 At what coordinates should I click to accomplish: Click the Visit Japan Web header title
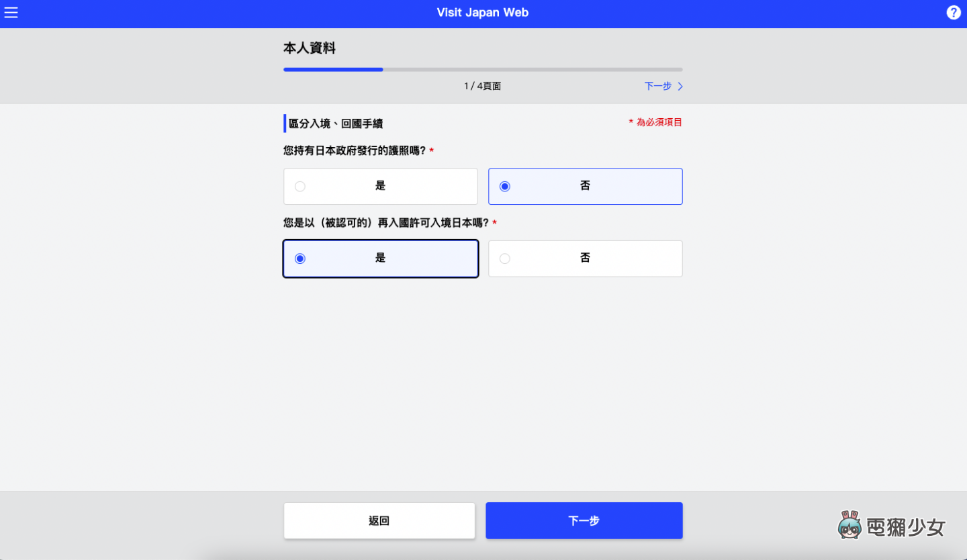[483, 12]
